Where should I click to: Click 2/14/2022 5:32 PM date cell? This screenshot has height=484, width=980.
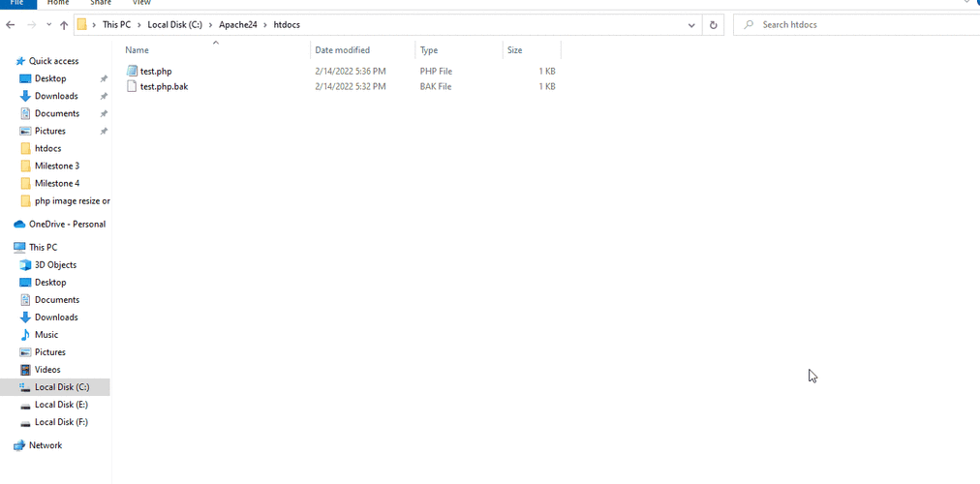(351, 86)
